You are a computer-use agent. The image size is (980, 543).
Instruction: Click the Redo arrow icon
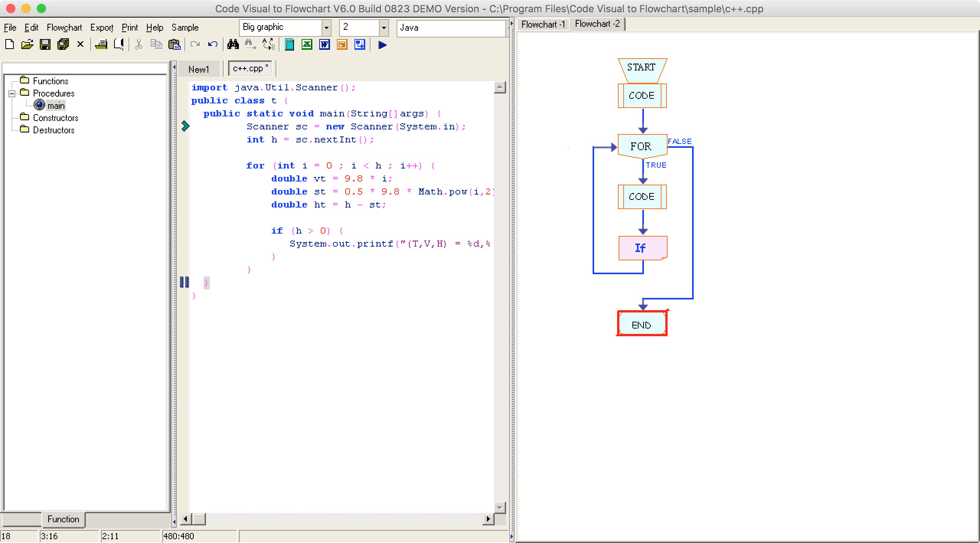click(195, 45)
